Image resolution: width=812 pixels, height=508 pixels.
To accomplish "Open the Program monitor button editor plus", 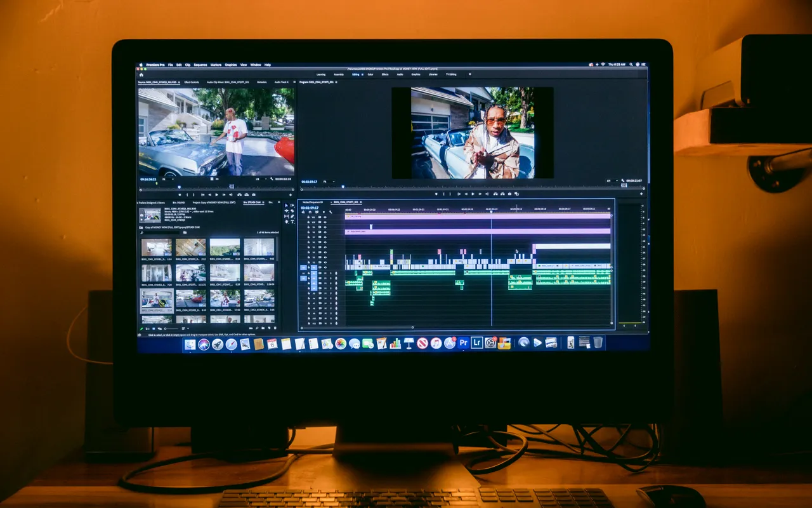I will point(641,194).
